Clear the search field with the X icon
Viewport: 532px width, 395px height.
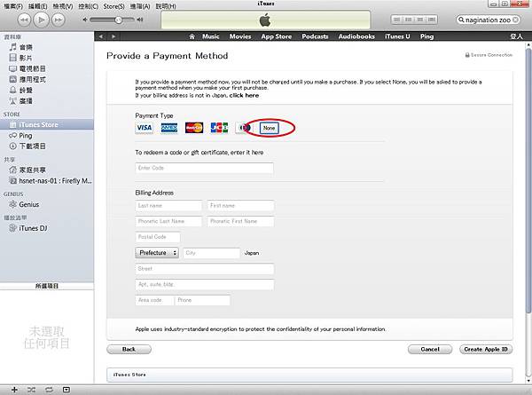pyautogui.click(x=515, y=20)
